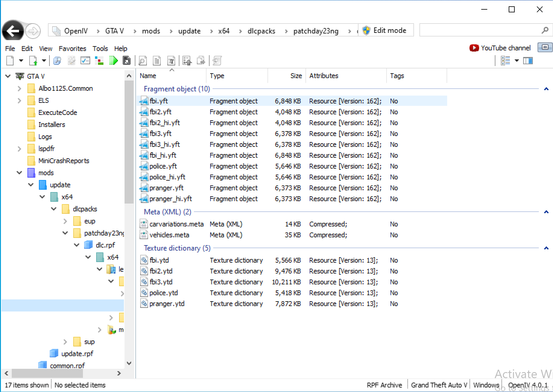Open the Favorites menu
Viewport: 553px width, 392px height.
click(72, 49)
